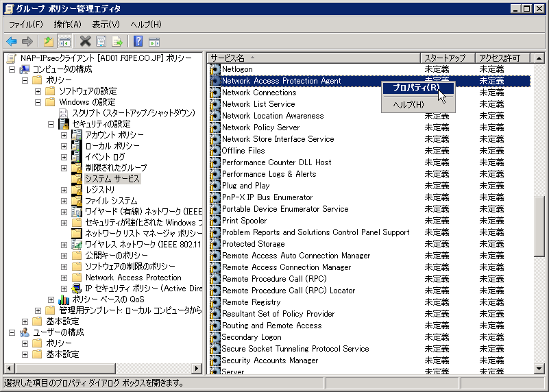Click the Export list toolbar icon
This screenshot has height=392, width=549.
(117, 41)
